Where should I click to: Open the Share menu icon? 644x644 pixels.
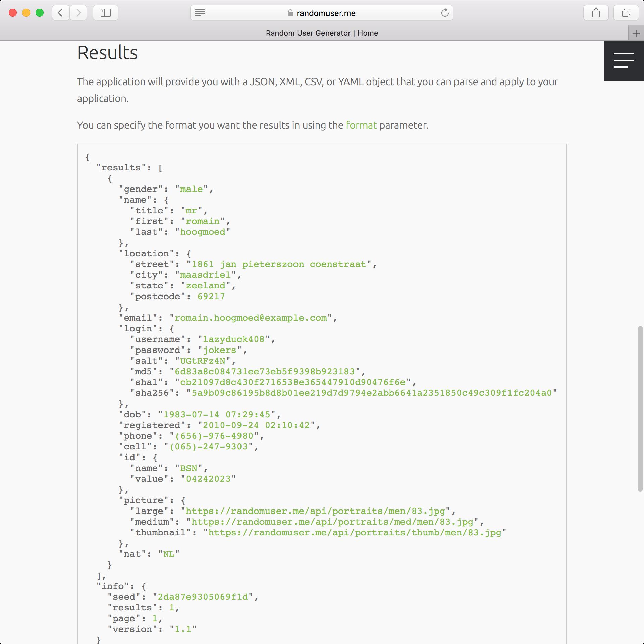tap(596, 13)
